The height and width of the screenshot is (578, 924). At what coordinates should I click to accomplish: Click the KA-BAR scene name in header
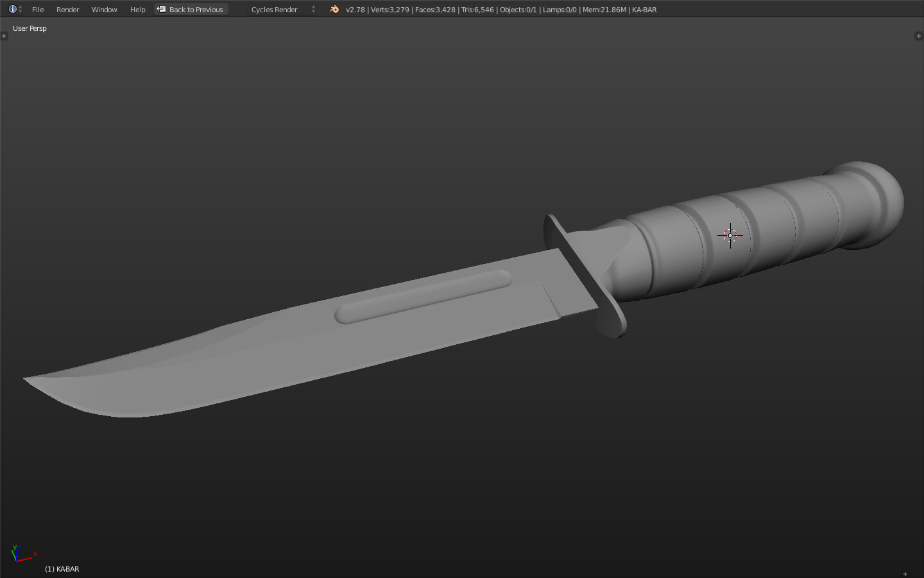[x=644, y=10]
